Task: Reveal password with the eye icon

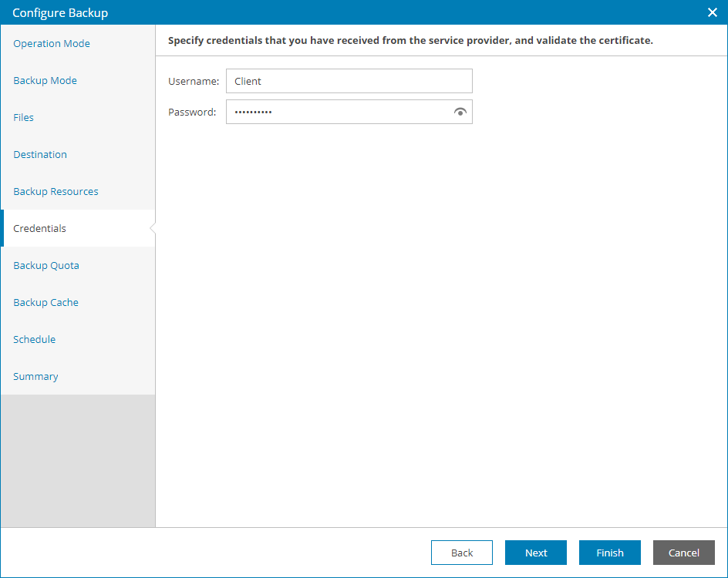Action: coord(460,113)
